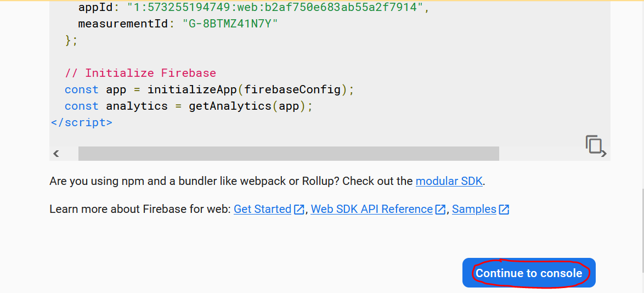Follow the Web SDK API Reference link
The image size is (644, 293).
click(371, 209)
